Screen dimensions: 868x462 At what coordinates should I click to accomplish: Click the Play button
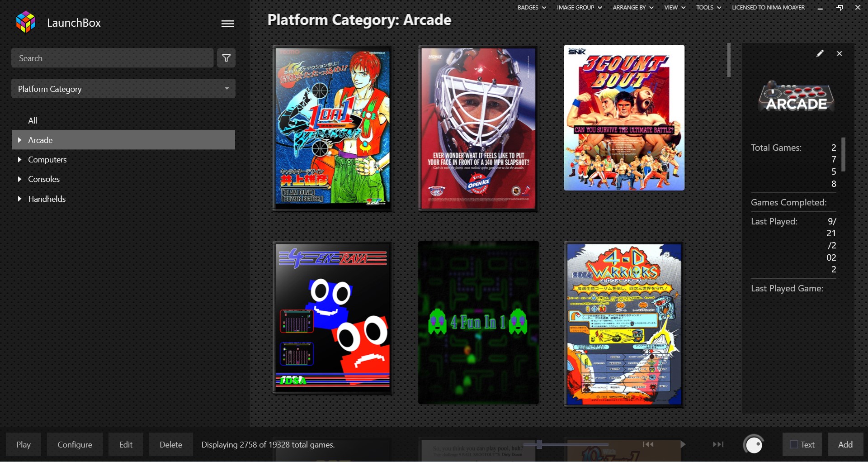[x=24, y=444]
